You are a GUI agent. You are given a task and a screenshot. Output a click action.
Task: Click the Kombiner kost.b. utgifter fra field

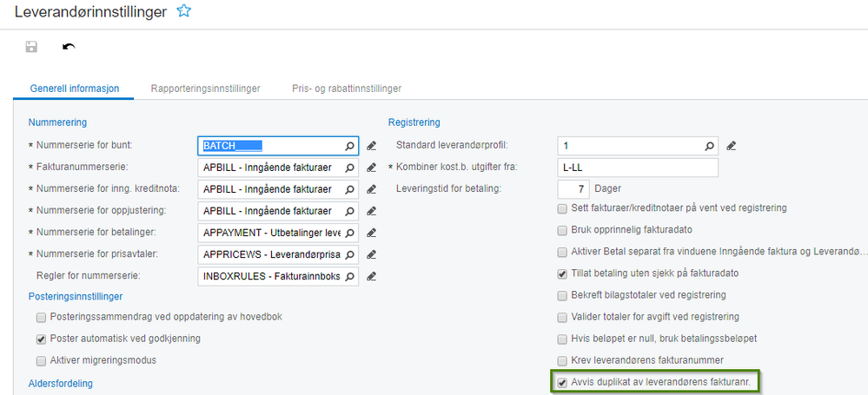pyautogui.click(x=637, y=168)
